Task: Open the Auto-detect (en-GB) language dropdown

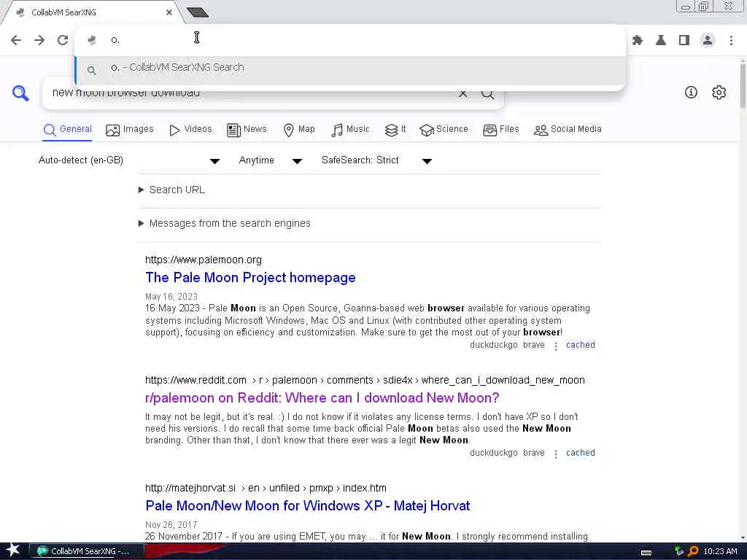Action: [128, 160]
